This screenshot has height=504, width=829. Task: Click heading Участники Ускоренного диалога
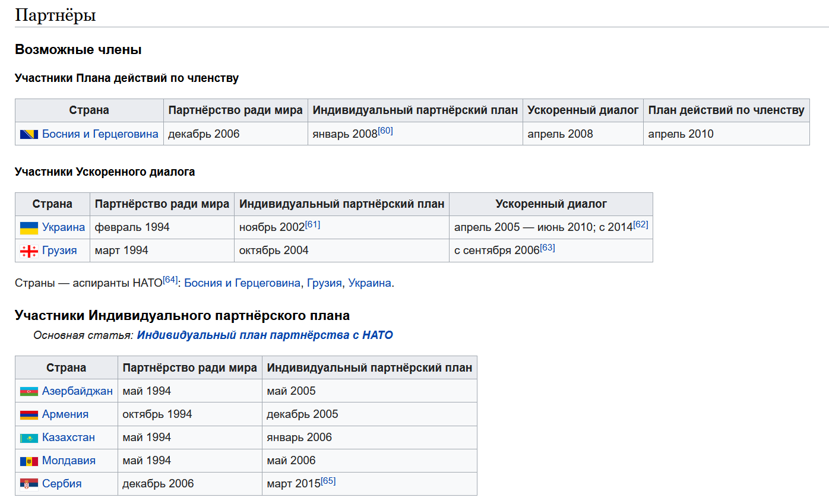tap(105, 172)
